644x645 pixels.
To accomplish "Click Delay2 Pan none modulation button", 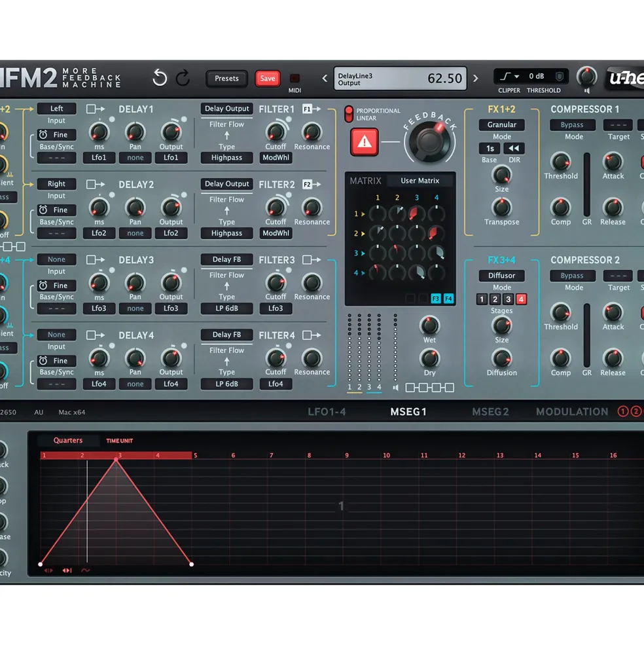I will [x=135, y=233].
